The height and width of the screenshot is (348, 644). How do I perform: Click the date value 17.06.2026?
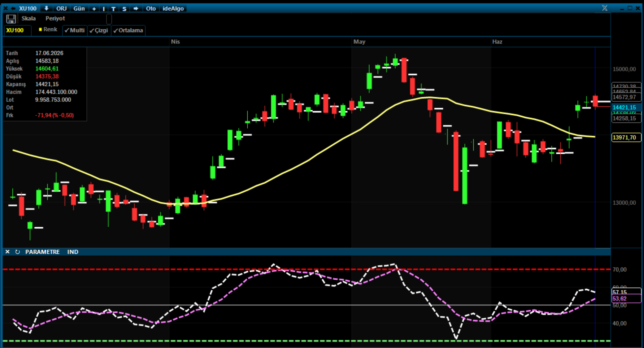pyautogui.click(x=49, y=53)
